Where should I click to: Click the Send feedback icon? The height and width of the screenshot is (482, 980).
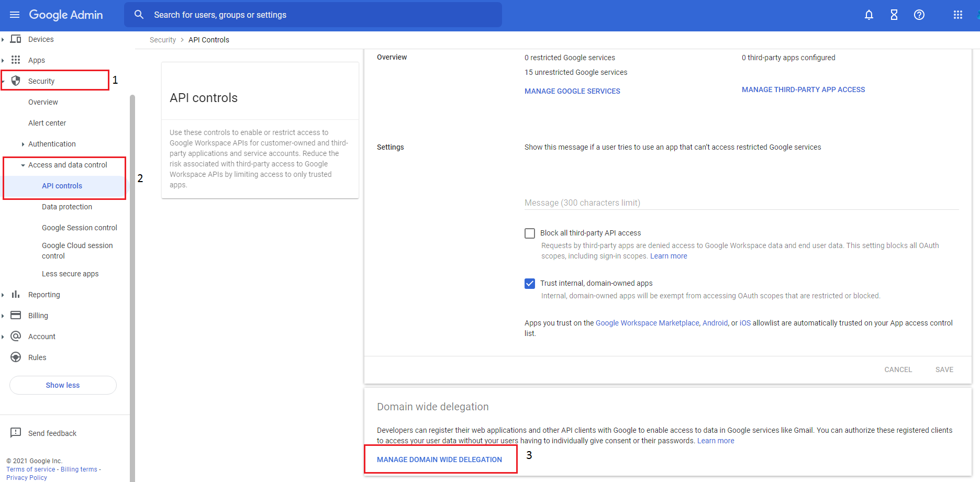16,433
